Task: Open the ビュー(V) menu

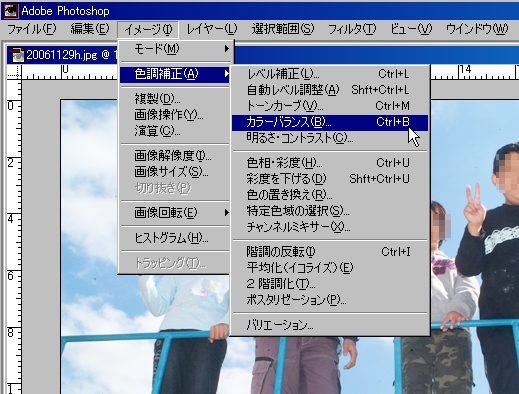Action: click(x=411, y=29)
